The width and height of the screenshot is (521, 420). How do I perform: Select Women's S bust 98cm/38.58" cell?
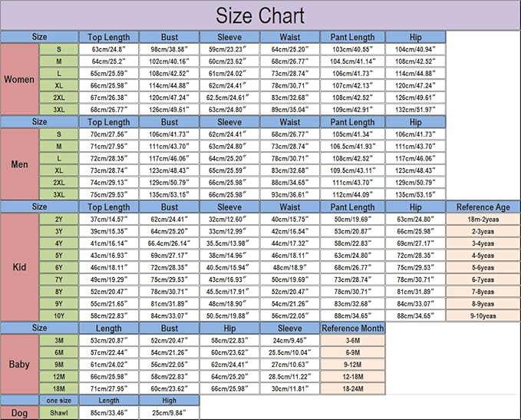click(169, 49)
